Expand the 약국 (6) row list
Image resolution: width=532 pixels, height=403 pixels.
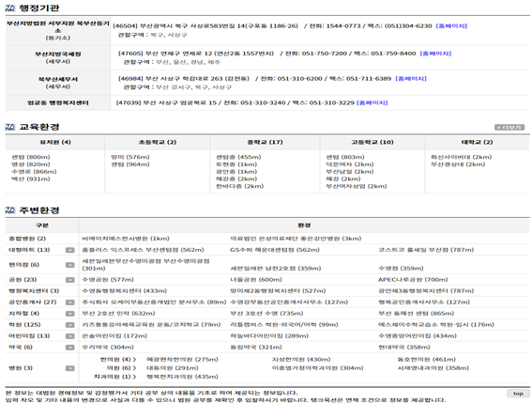[x=69, y=348]
